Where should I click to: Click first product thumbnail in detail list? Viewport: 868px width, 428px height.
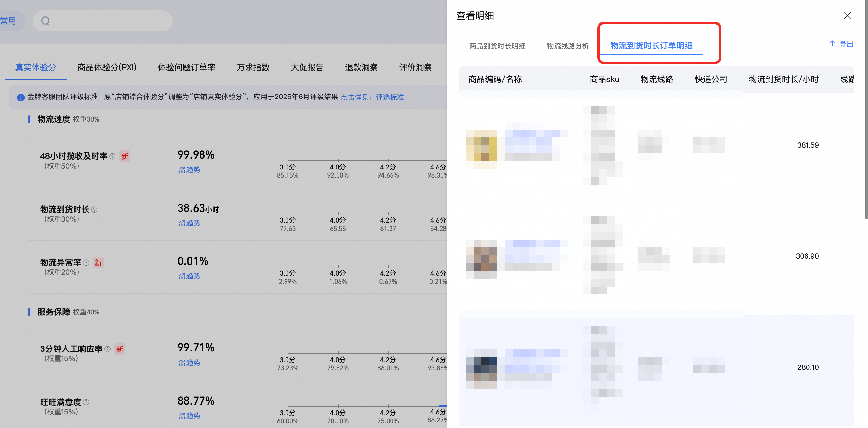click(481, 149)
